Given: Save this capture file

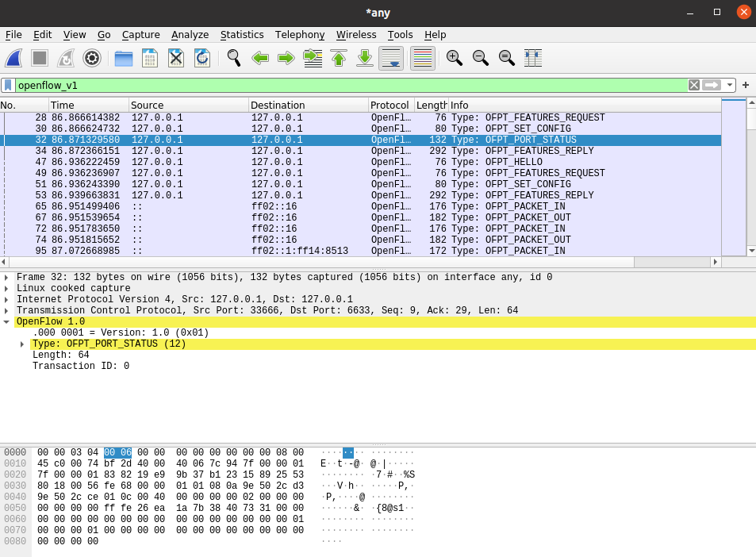Looking at the screenshot, I should (150, 59).
